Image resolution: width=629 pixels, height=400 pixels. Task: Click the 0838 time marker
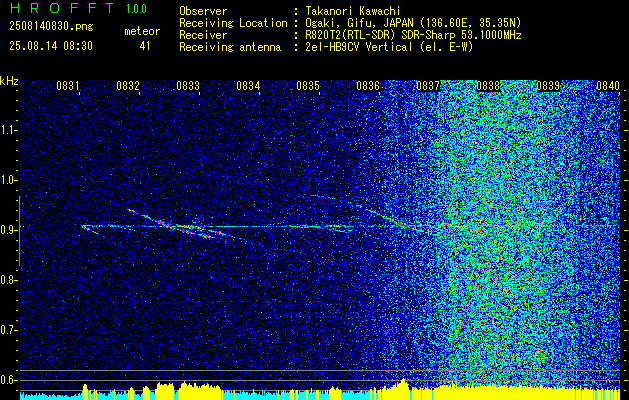[x=488, y=86]
